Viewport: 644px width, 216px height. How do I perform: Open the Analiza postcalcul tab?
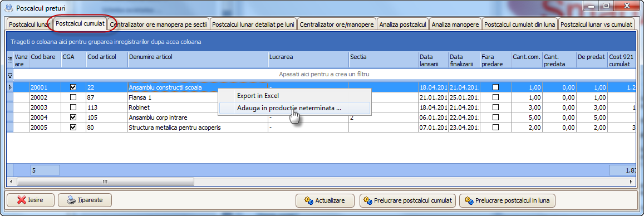coord(403,24)
